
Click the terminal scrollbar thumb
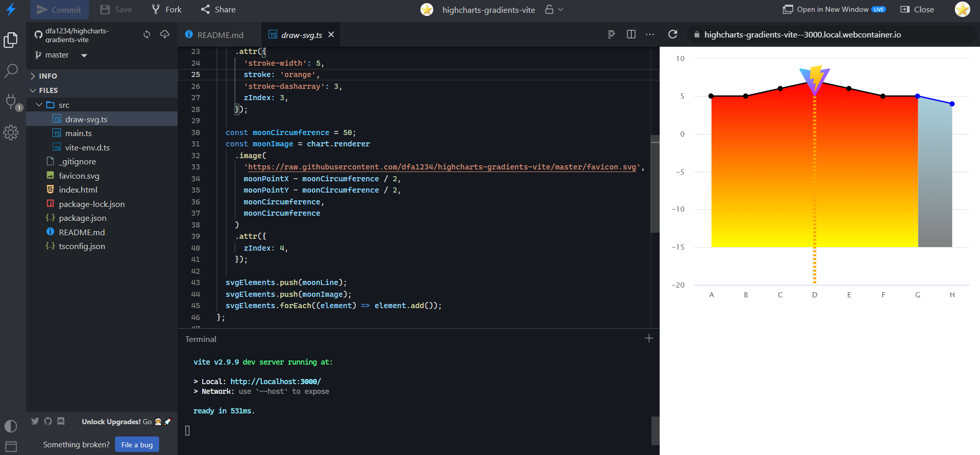coord(656,431)
